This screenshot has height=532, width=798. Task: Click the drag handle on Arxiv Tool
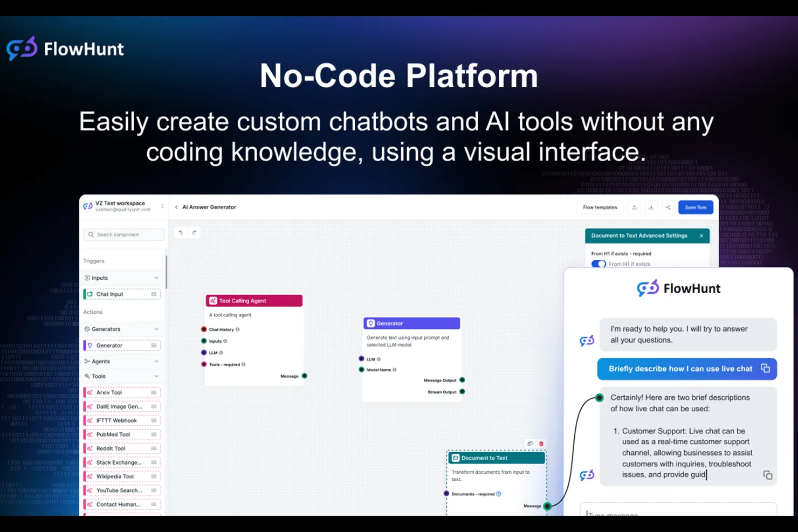(154, 392)
